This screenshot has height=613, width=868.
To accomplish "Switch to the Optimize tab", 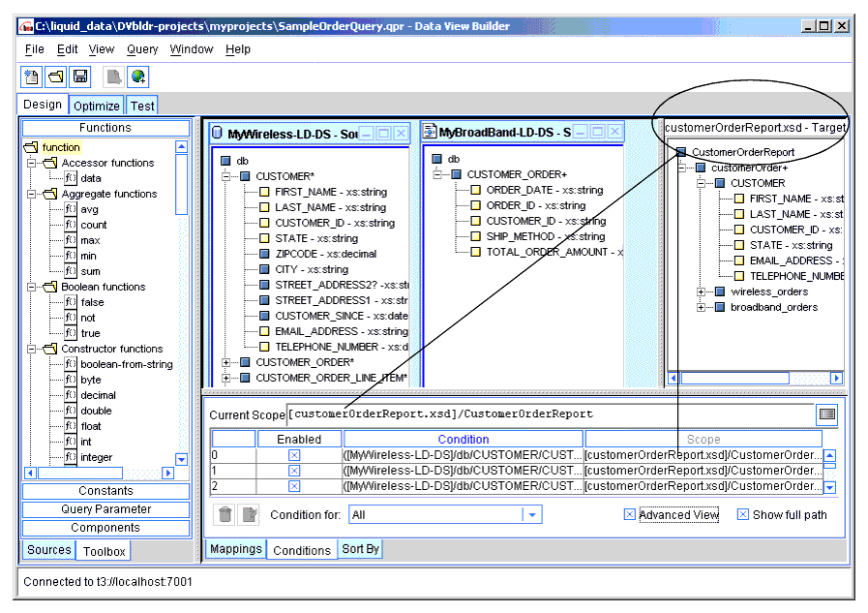I will (x=97, y=106).
